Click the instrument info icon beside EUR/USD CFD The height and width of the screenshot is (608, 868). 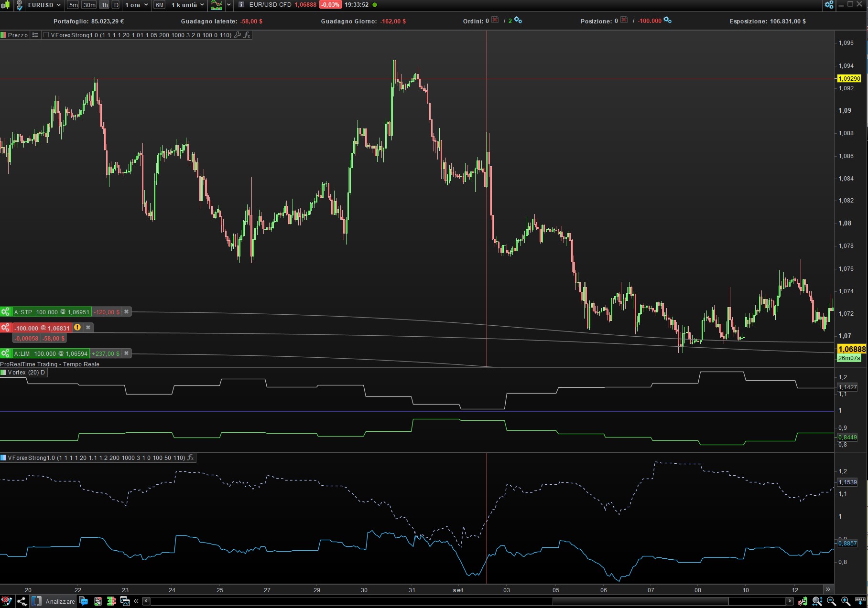241,5
